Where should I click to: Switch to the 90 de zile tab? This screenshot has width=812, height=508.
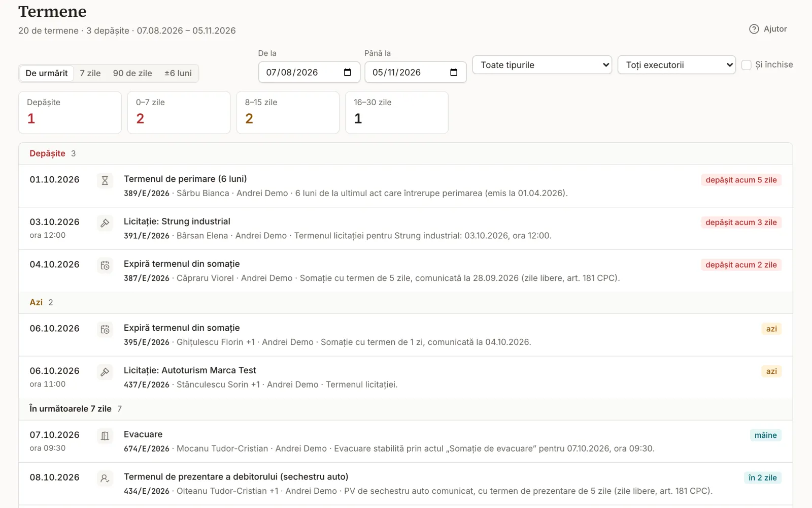click(132, 73)
